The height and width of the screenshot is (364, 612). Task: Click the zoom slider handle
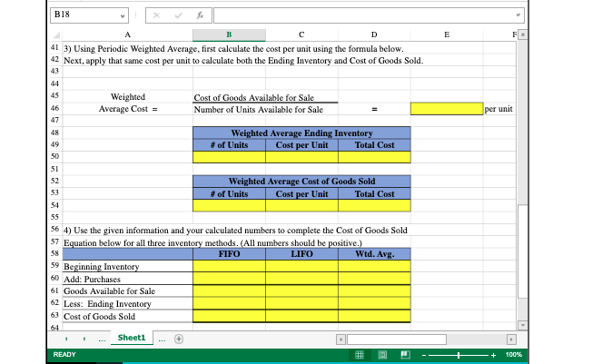tap(459, 355)
